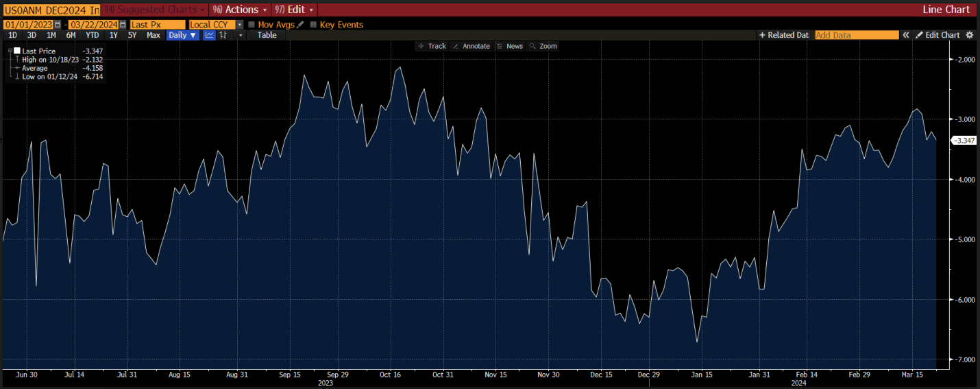Click the Mov Avgs pencil icon
980x389 pixels.
[301, 25]
